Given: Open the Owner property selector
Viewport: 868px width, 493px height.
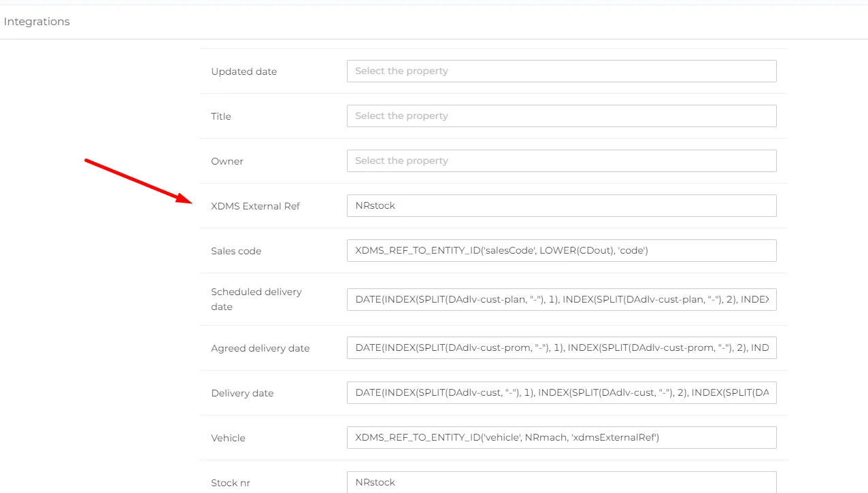Looking at the screenshot, I should (x=561, y=160).
